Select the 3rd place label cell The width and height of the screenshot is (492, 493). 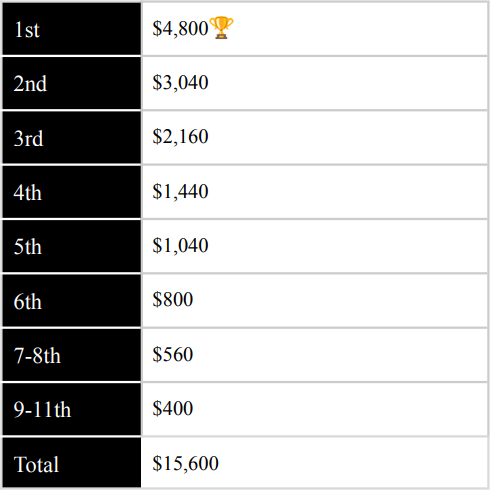[x=72, y=138]
